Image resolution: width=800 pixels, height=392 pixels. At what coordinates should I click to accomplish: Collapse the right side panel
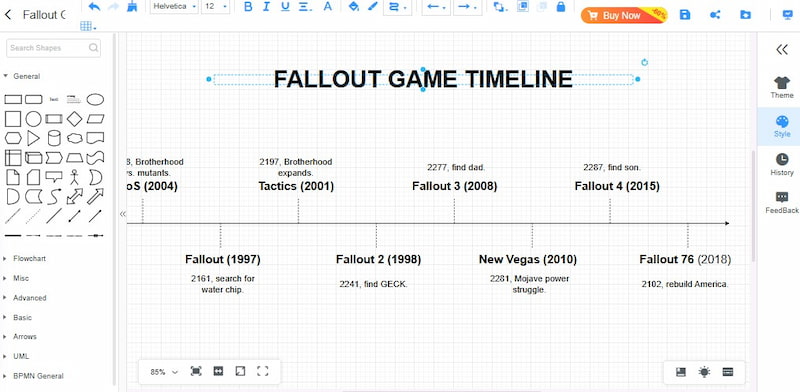pos(782,49)
